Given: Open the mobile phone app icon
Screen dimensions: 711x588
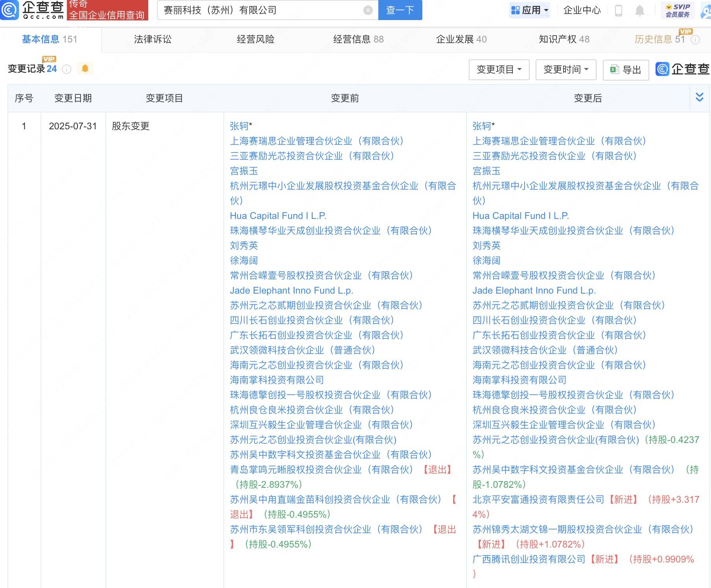Looking at the screenshot, I should click(619, 10).
